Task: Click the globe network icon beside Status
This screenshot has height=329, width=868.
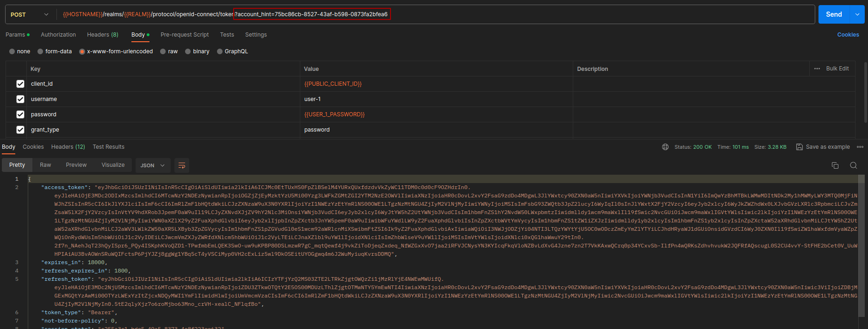Action: click(x=665, y=147)
